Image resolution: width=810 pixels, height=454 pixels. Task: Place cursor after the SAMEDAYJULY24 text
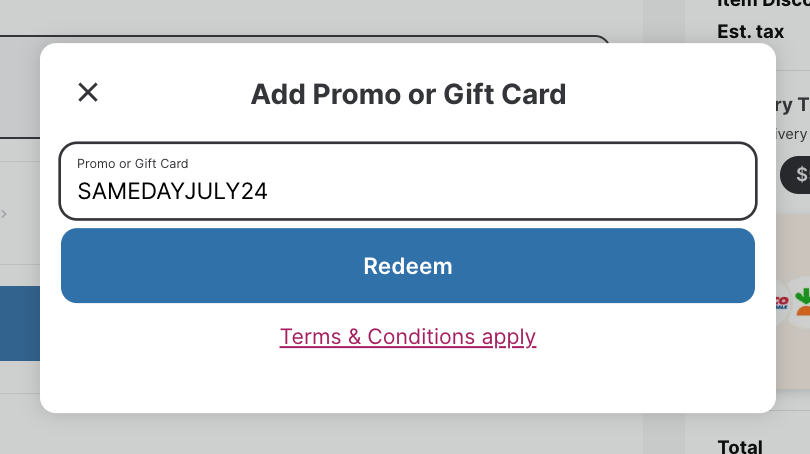click(268, 192)
